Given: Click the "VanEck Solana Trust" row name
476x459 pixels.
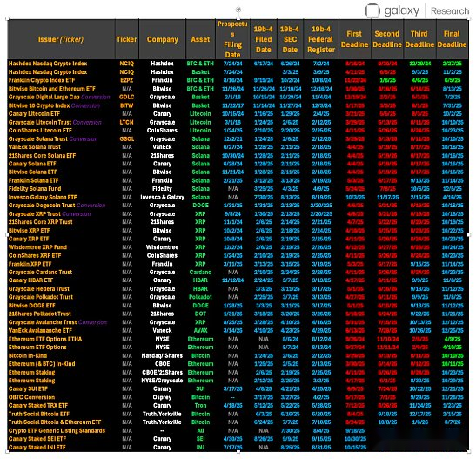Looking at the screenshot, I should point(35,147).
